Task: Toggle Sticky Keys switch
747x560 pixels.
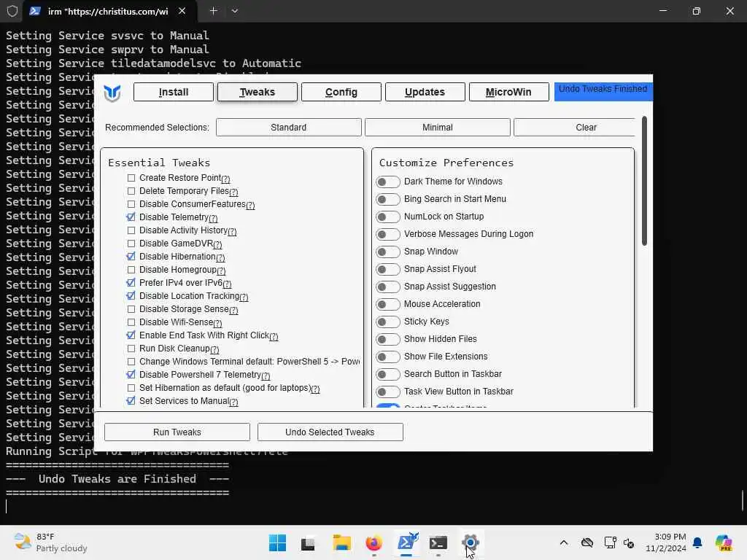Action: 388,322
